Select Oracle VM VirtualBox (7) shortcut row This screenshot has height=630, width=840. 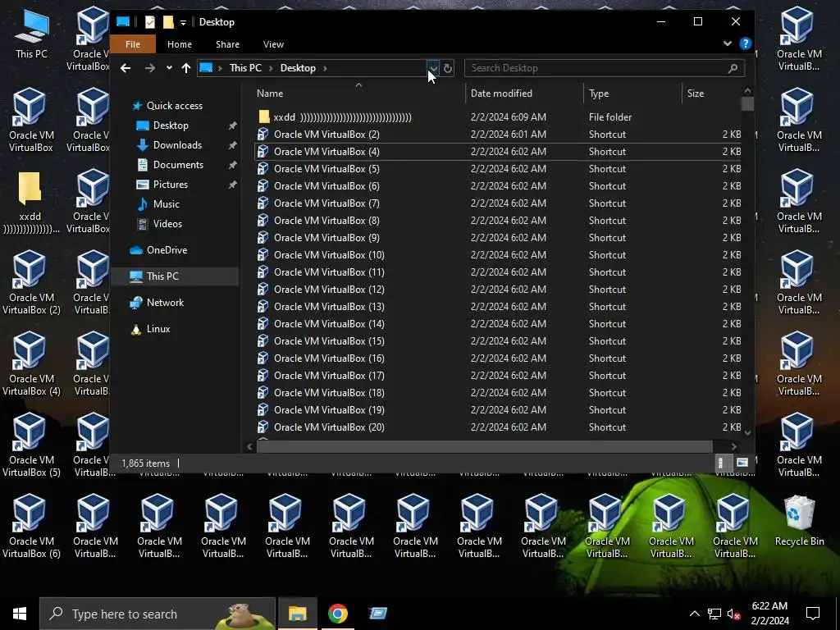pyautogui.click(x=498, y=203)
